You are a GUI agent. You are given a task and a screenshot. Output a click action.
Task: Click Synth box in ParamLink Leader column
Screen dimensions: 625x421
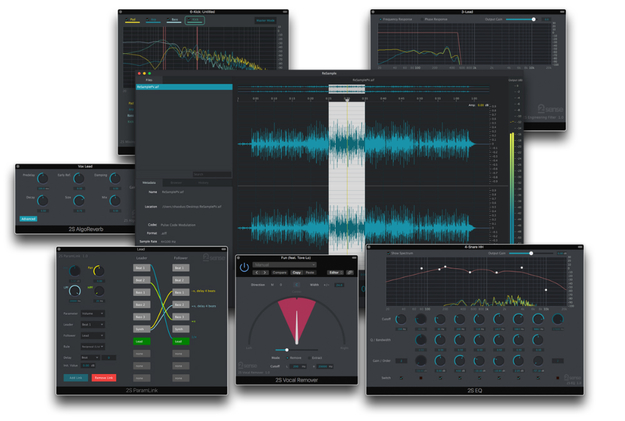pos(142,329)
